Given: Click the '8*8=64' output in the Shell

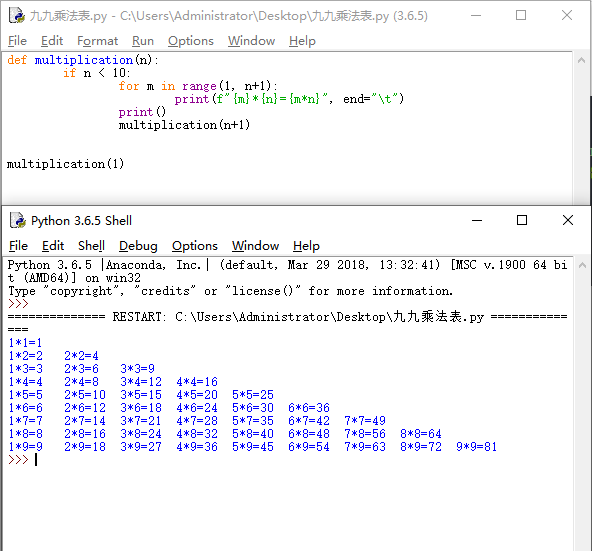Looking at the screenshot, I should click(x=421, y=434).
